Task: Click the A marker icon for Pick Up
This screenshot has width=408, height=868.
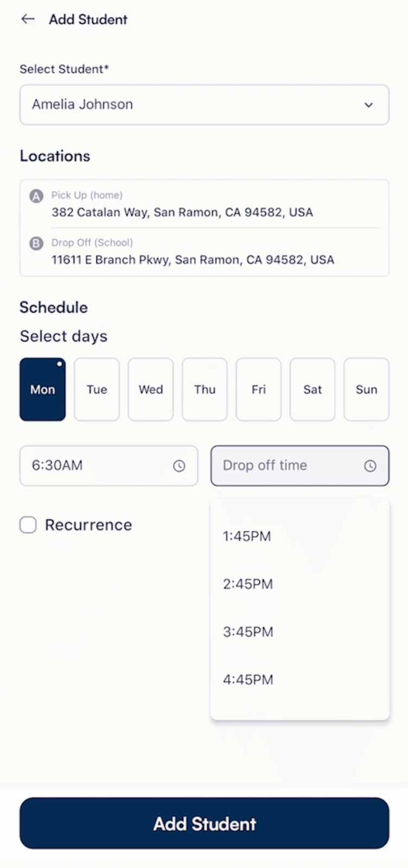Action: coord(36,196)
